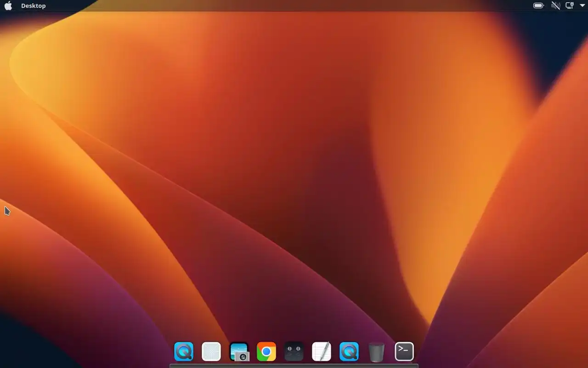Launch the text editor notepad with pen icon
Viewport: 588px width, 368px height.
click(x=322, y=352)
